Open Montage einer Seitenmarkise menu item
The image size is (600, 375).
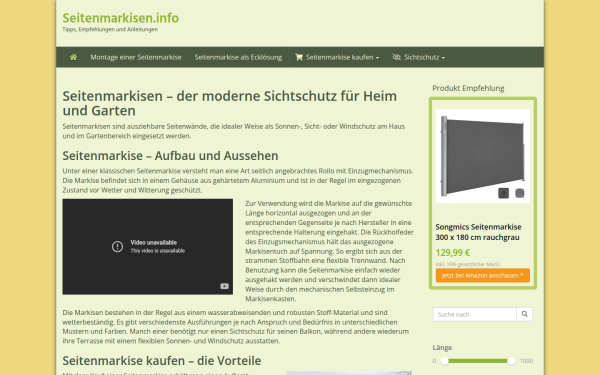(x=136, y=57)
